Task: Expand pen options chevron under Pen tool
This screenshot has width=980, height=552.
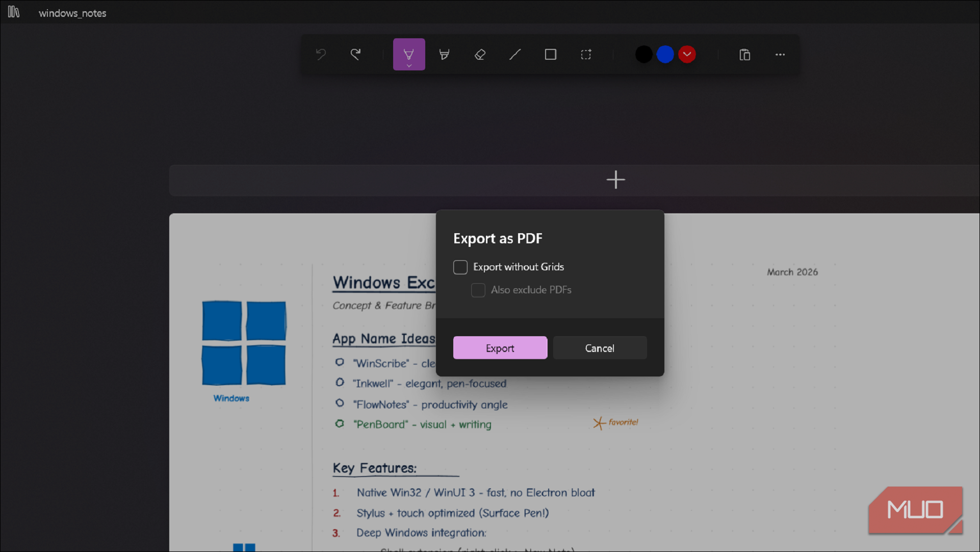Action: point(409,66)
